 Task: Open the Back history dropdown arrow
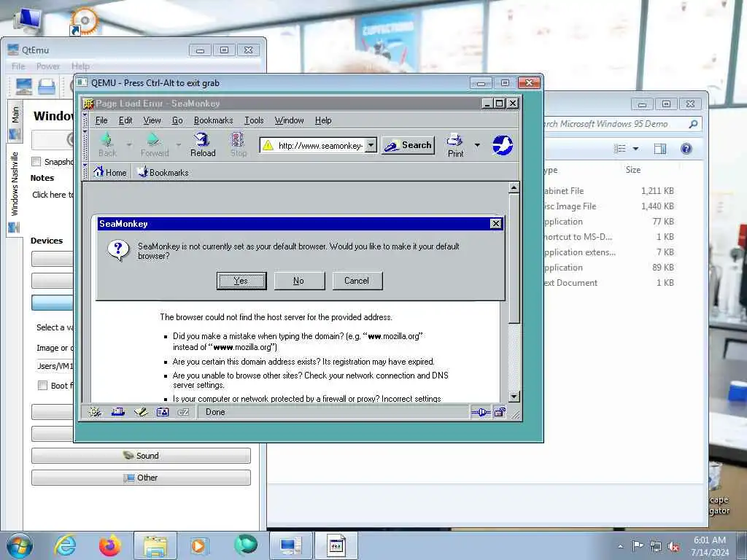129,144
